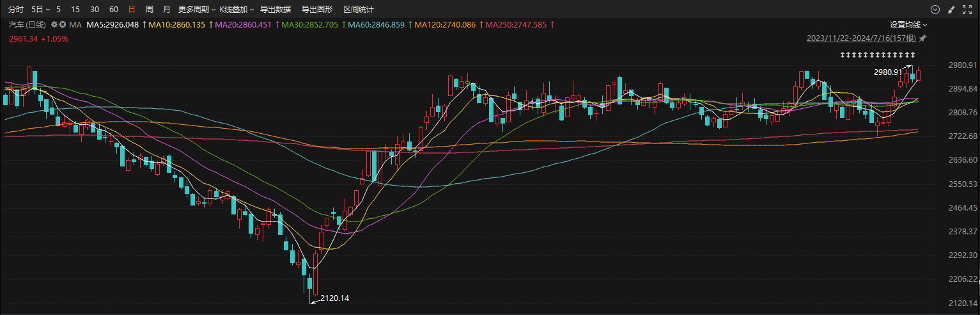Open the 设置均线 dropdown
980x315 pixels.
908,24
